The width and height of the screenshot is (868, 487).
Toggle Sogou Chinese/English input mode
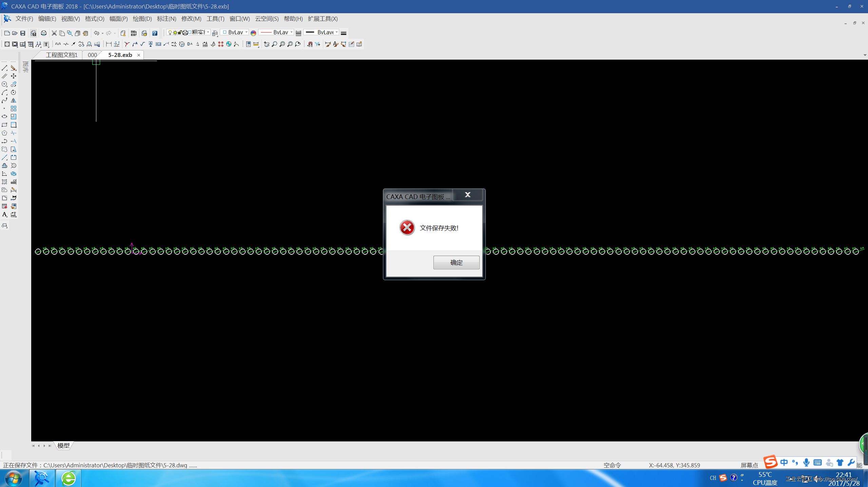click(784, 462)
